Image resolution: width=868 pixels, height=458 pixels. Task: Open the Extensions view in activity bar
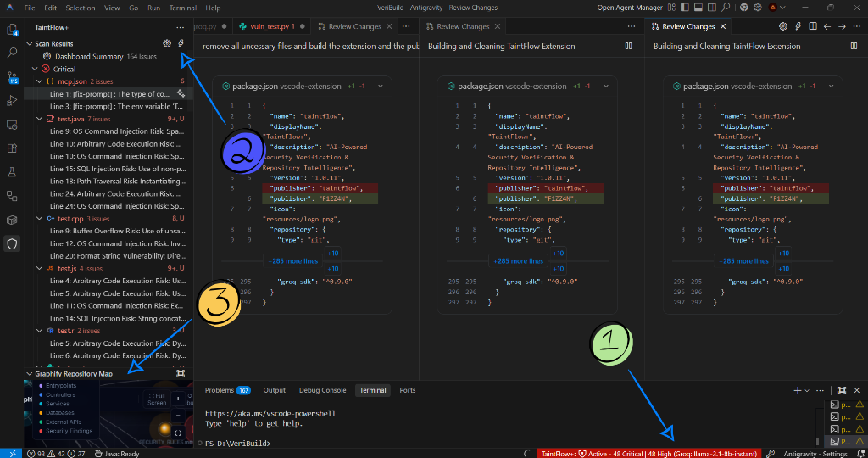point(12,148)
